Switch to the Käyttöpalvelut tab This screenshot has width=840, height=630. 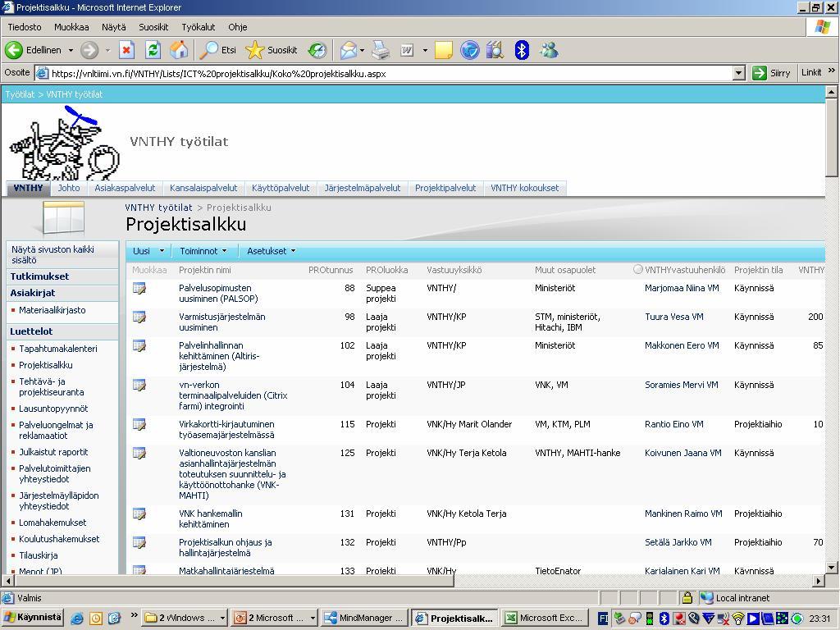pyautogui.click(x=281, y=188)
